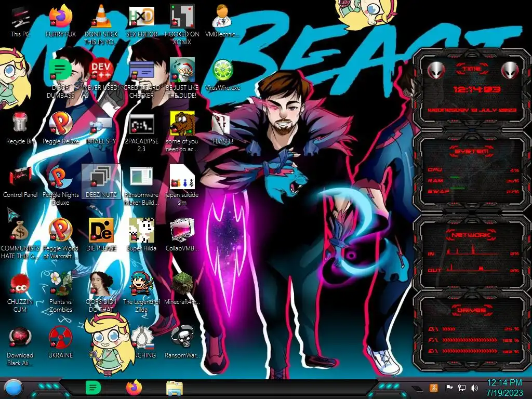Click the gadget's 12:14 digital time readout

(x=477, y=89)
